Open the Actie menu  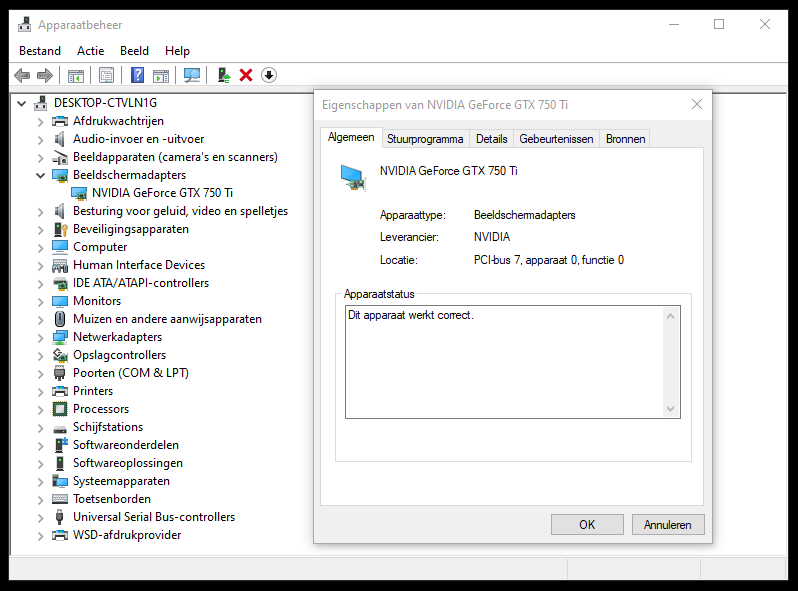pyautogui.click(x=91, y=51)
